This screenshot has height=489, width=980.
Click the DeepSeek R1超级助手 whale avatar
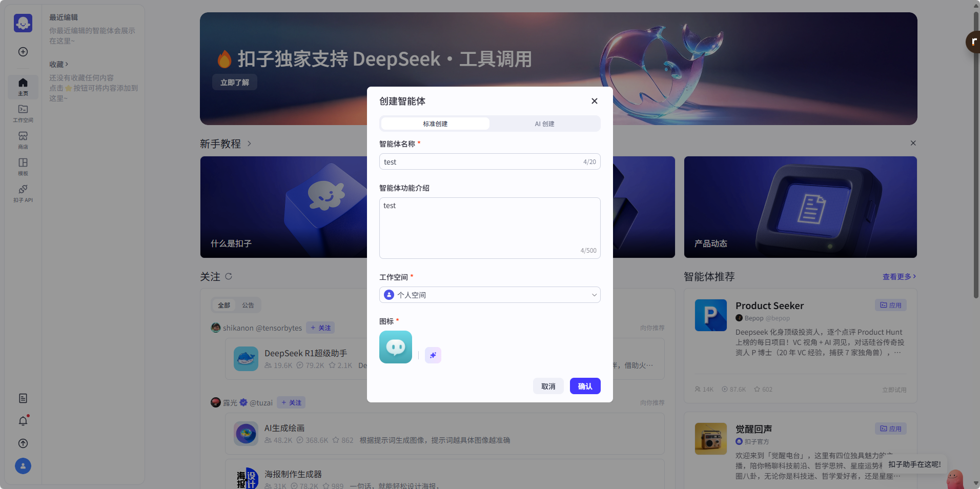click(x=246, y=359)
